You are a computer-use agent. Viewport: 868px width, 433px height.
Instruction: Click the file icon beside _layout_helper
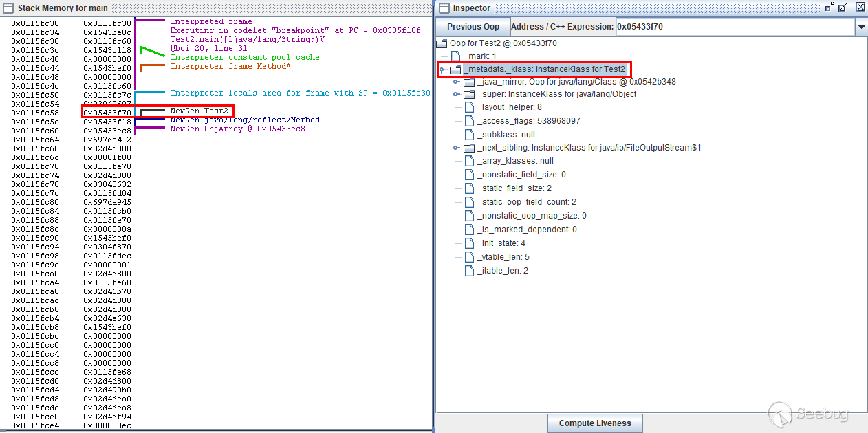[469, 107]
